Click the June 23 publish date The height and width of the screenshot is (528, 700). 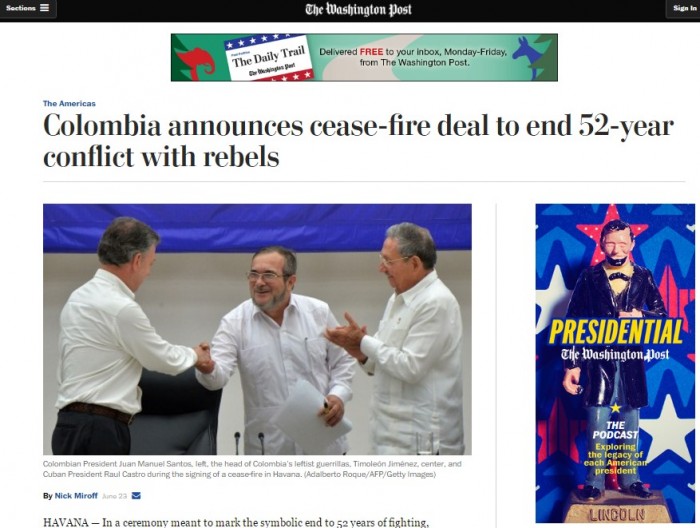click(115, 496)
